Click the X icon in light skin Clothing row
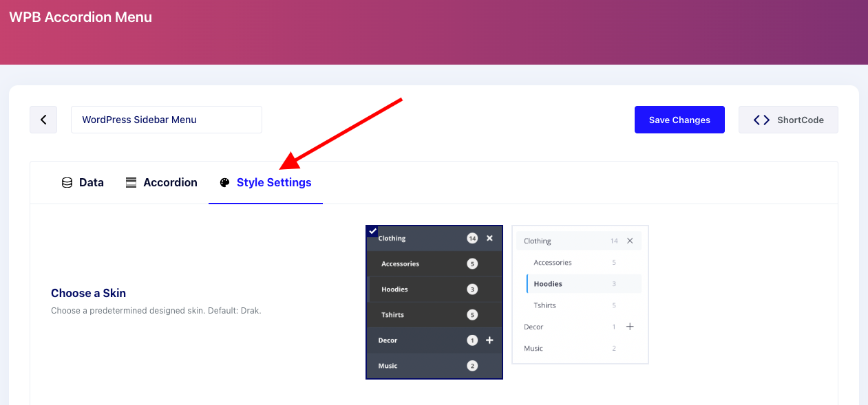 630,241
